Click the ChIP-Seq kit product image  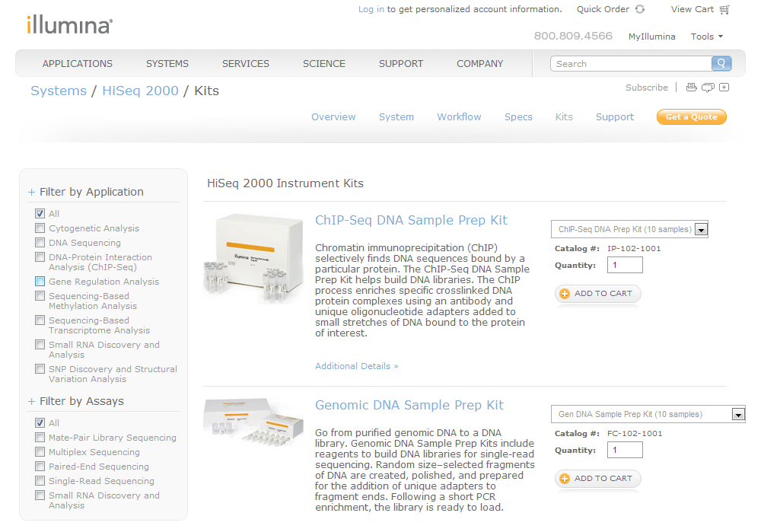tap(254, 260)
